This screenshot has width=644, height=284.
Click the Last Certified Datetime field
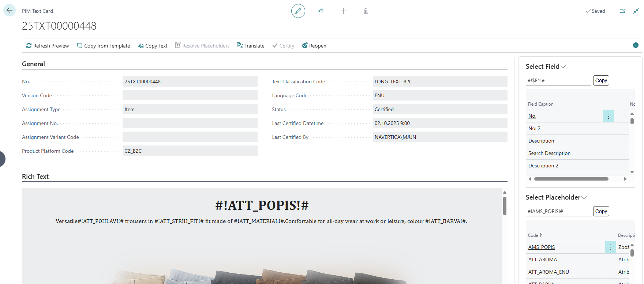440,123
